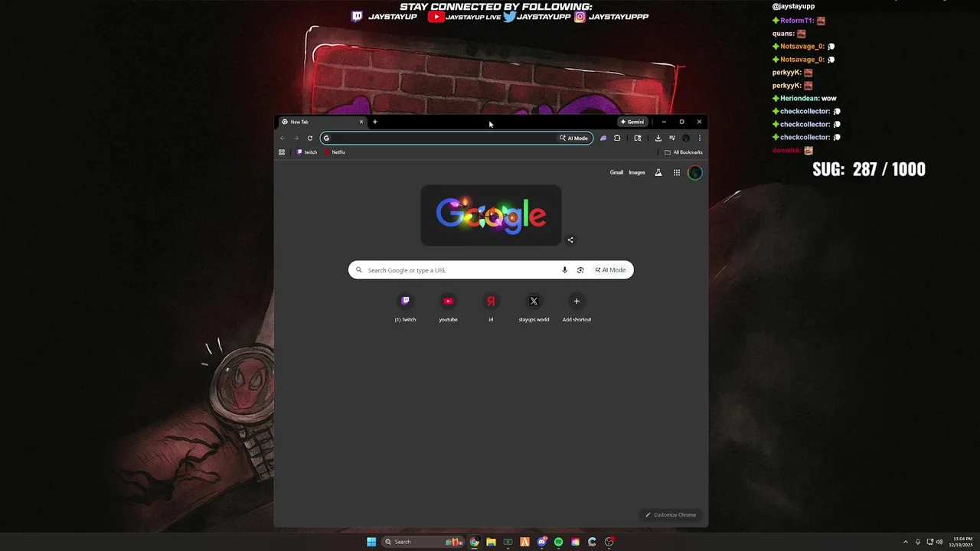Open File Explorer from the taskbar

tap(491, 542)
